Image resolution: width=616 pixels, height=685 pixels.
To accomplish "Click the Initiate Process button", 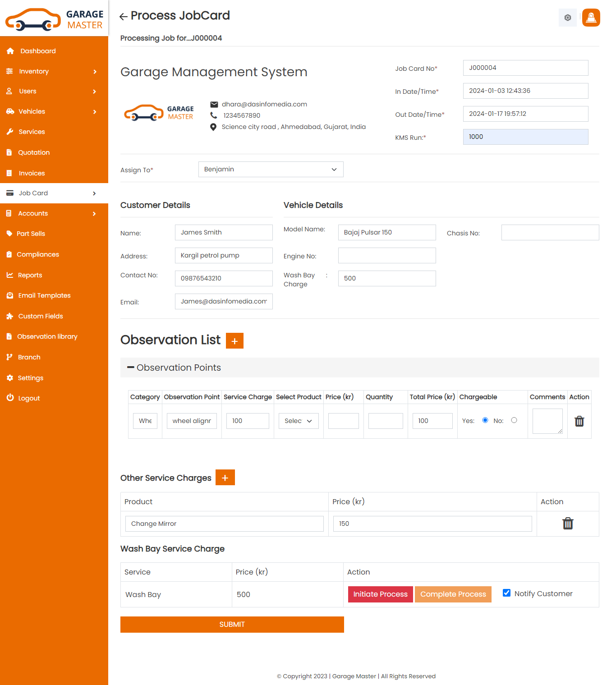I will [380, 594].
